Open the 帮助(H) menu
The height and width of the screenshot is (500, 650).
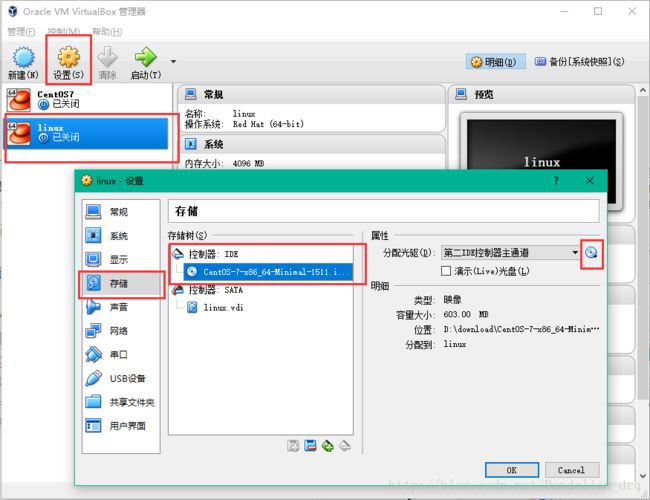pos(107,32)
